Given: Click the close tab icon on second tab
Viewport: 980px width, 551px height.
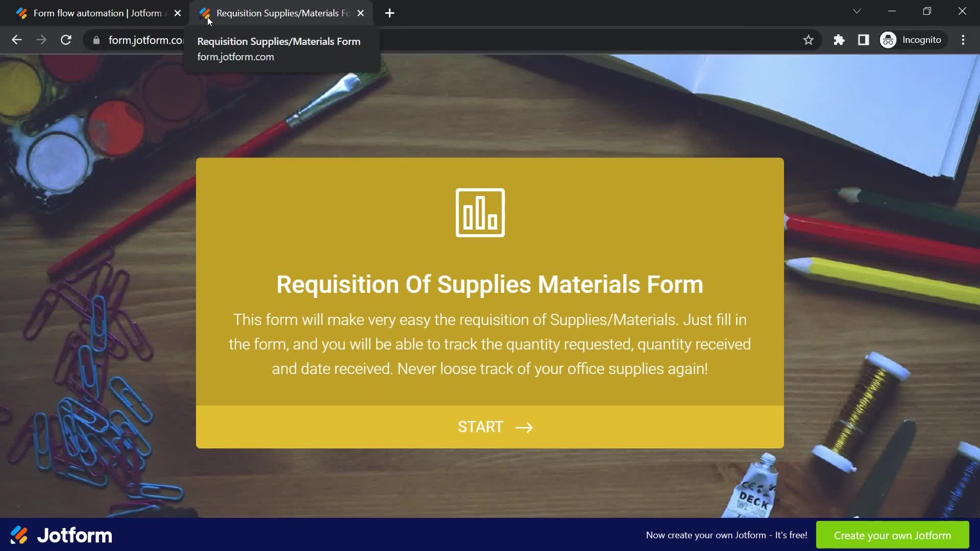Looking at the screenshot, I should [360, 13].
